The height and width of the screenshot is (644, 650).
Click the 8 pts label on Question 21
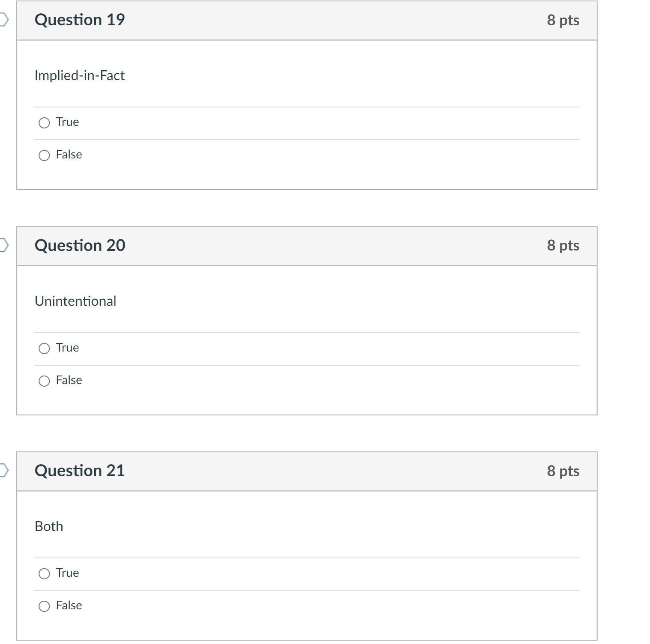563,470
